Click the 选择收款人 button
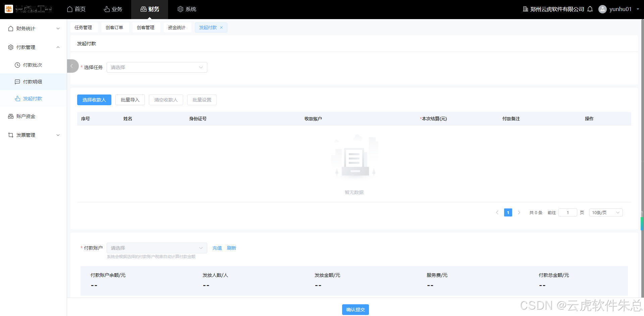 point(94,100)
